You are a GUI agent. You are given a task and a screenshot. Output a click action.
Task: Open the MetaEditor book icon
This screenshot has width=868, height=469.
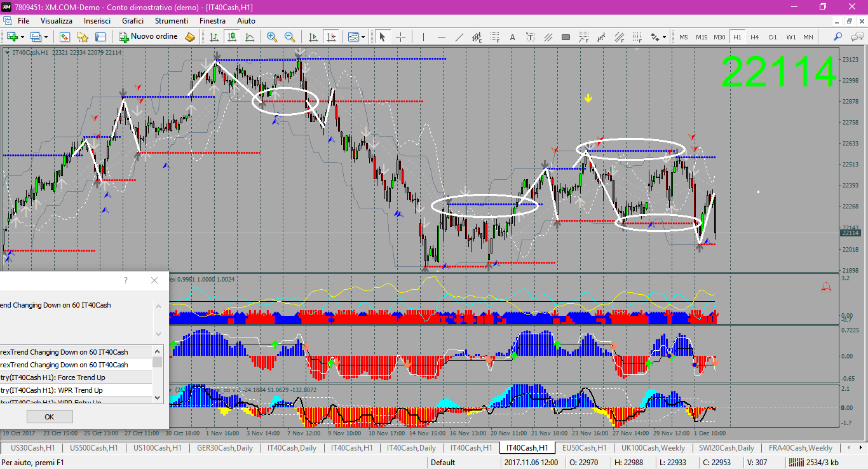(189, 37)
